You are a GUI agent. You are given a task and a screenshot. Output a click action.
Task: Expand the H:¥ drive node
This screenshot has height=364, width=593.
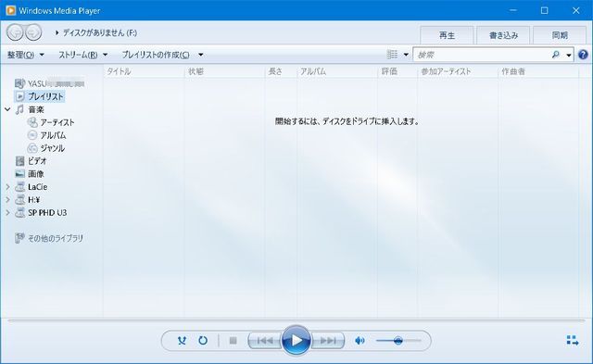[7, 199]
